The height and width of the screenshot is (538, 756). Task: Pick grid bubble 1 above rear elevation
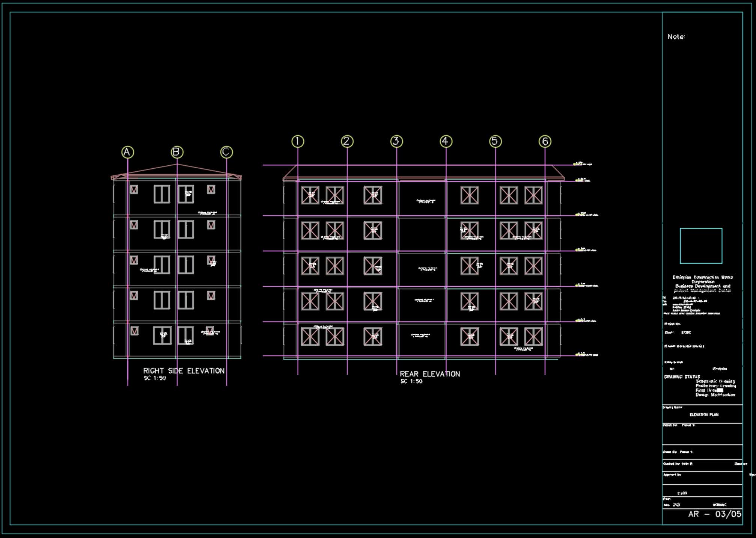point(298,141)
